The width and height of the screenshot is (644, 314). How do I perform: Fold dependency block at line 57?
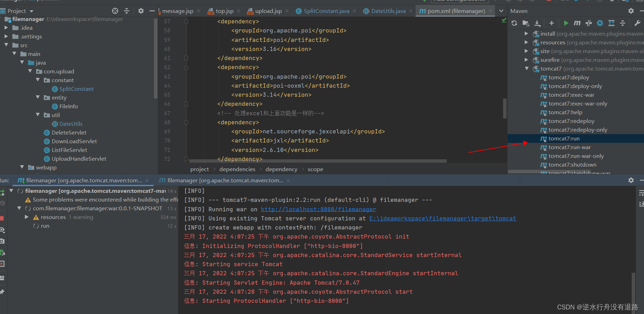click(x=186, y=22)
